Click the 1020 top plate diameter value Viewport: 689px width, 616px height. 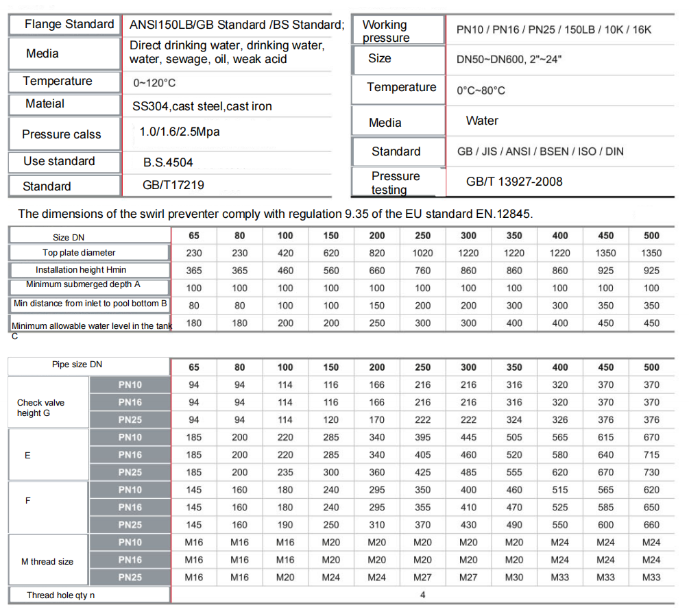tap(422, 253)
